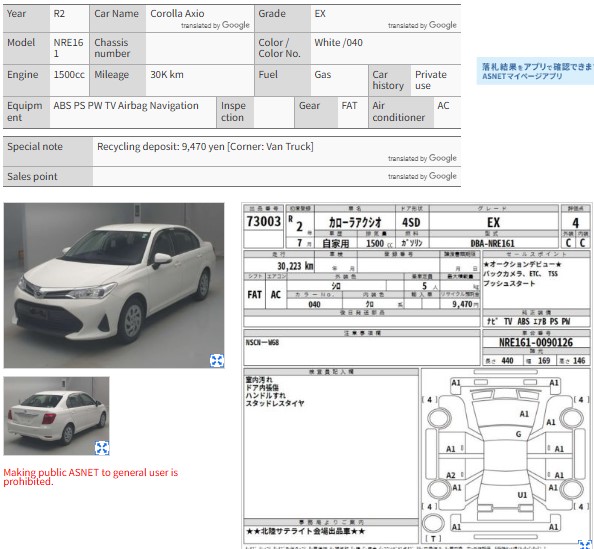The image size is (594, 549).
Task: Open the front view Corolla Axio photo
Action: (x=114, y=285)
